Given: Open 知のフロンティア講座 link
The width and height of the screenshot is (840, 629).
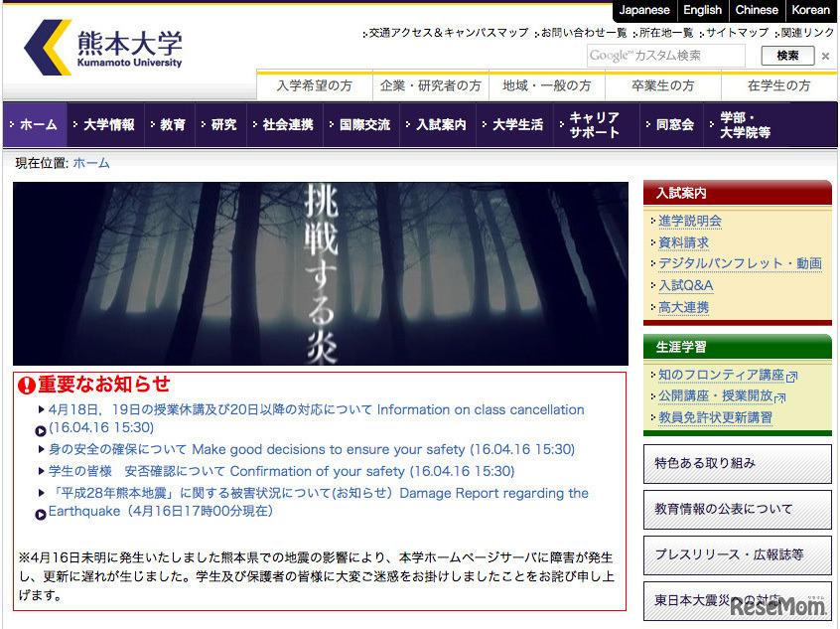Looking at the screenshot, I should 721,375.
